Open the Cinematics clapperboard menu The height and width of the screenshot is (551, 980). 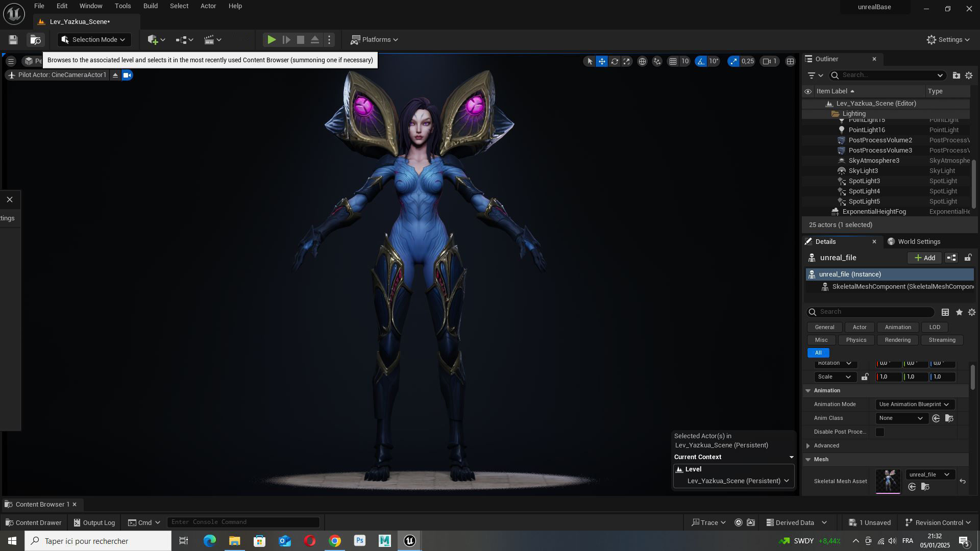pyautogui.click(x=212, y=40)
